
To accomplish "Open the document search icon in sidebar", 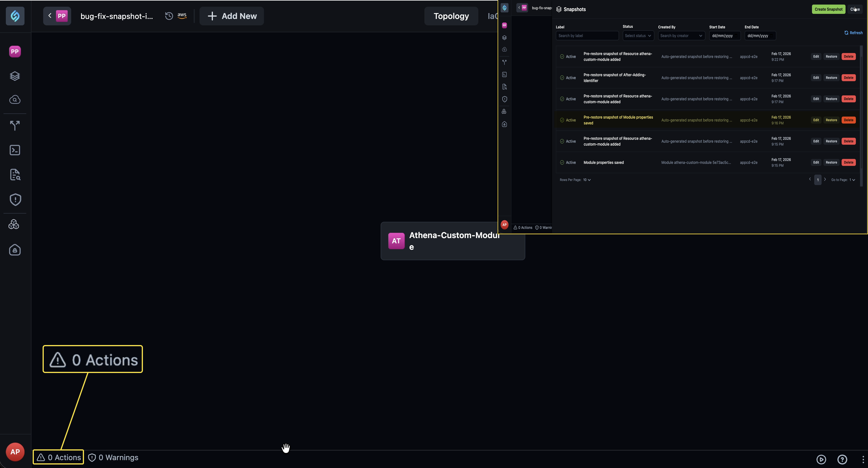I will click(x=15, y=175).
